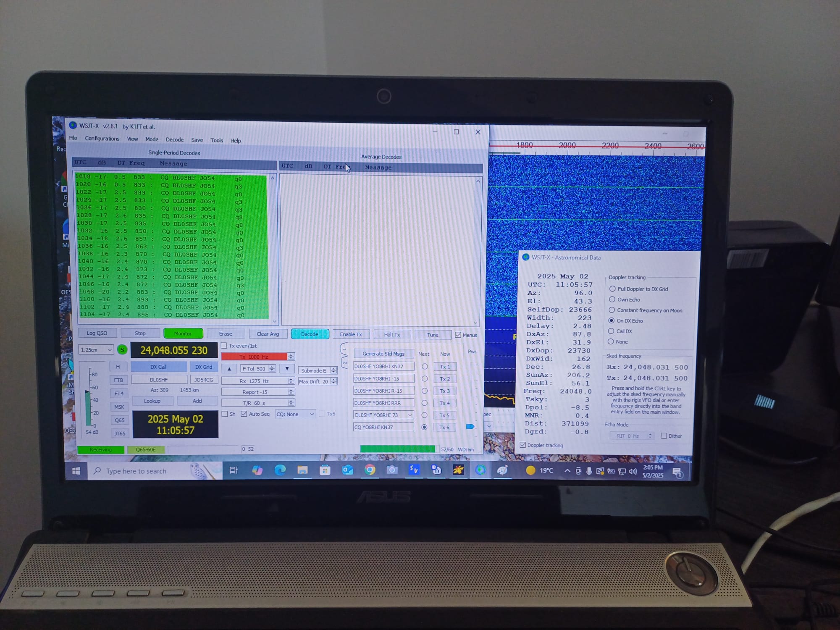This screenshot has width=840, height=630.
Task: Open Microsoft Edge from the taskbar
Action: click(280, 470)
